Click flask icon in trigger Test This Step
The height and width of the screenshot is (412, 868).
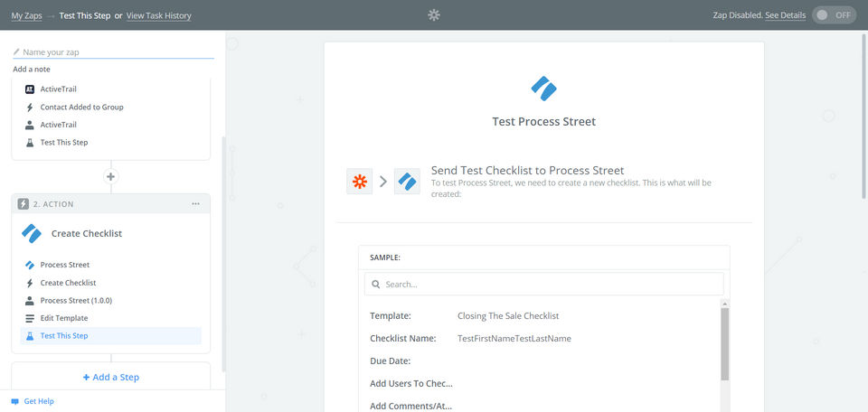[x=30, y=143]
